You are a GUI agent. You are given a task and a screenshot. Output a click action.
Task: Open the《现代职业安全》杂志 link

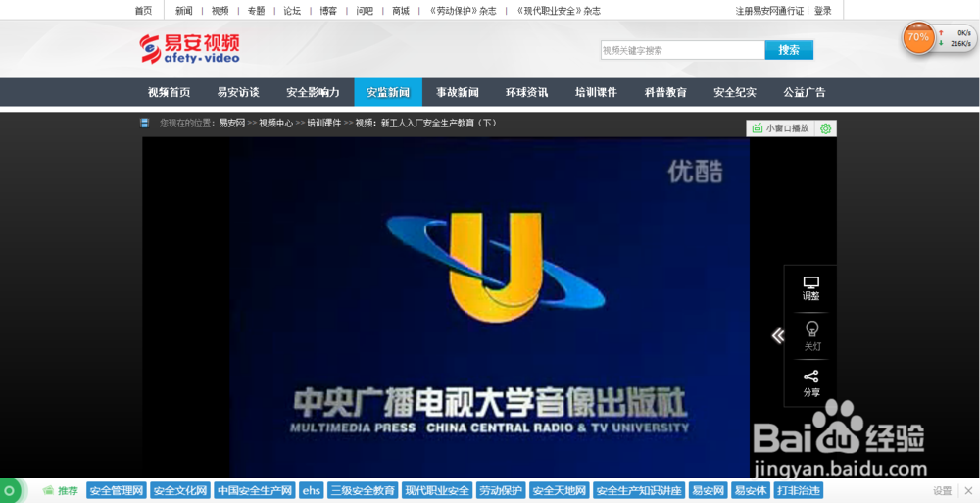(x=559, y=10)
